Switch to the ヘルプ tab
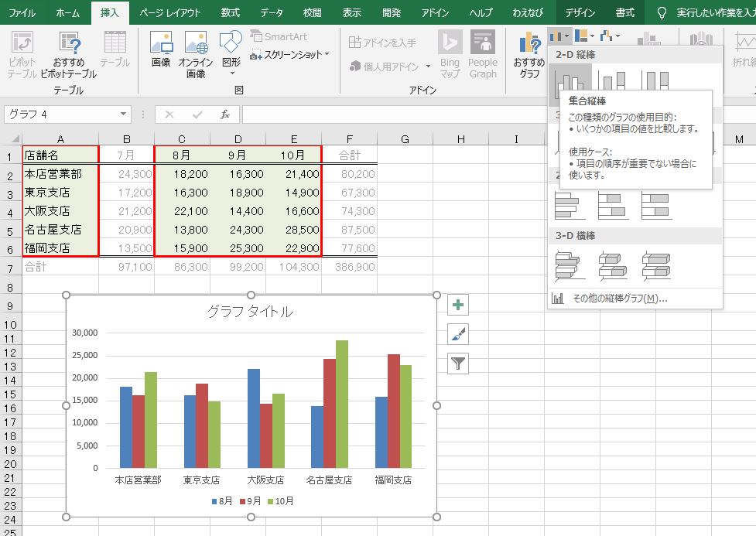 [481, 12]
